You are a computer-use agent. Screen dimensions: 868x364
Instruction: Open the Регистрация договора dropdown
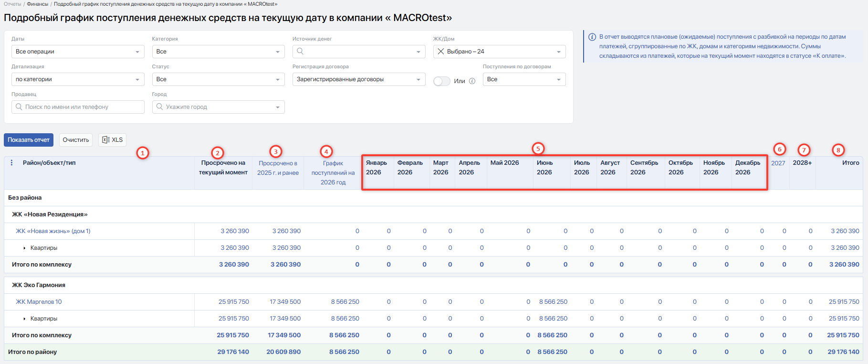[359, 79]
